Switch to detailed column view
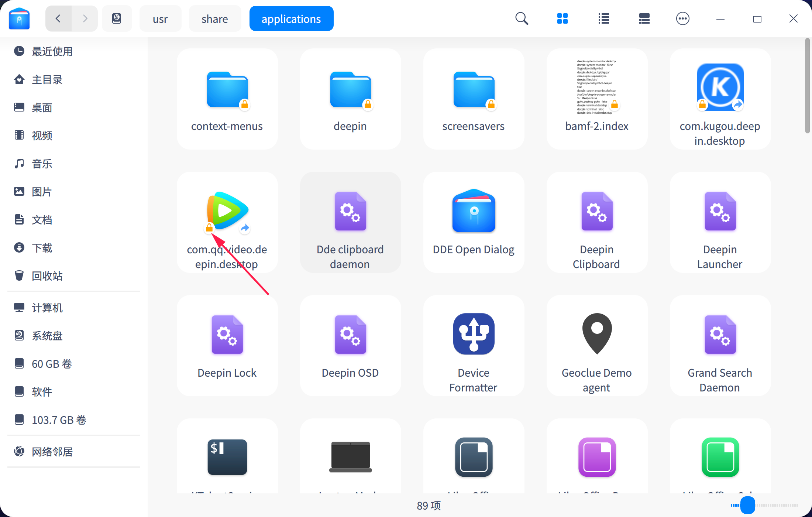 coord(644,18)
